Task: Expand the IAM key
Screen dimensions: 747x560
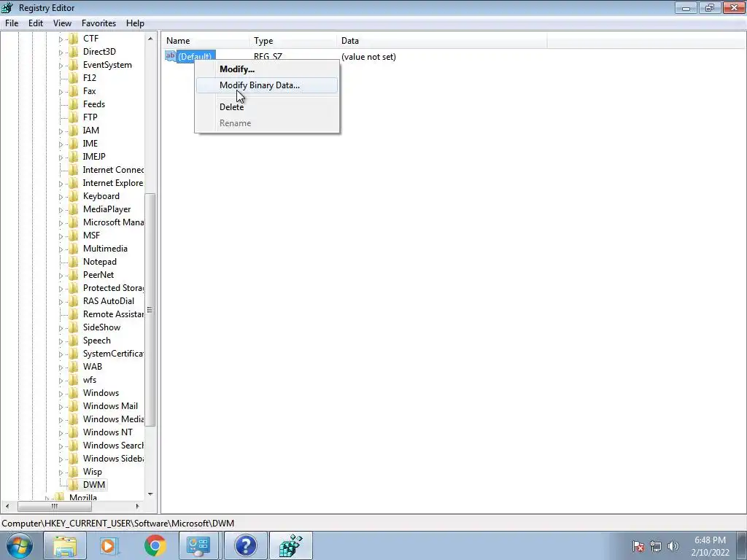Action: 61,131
